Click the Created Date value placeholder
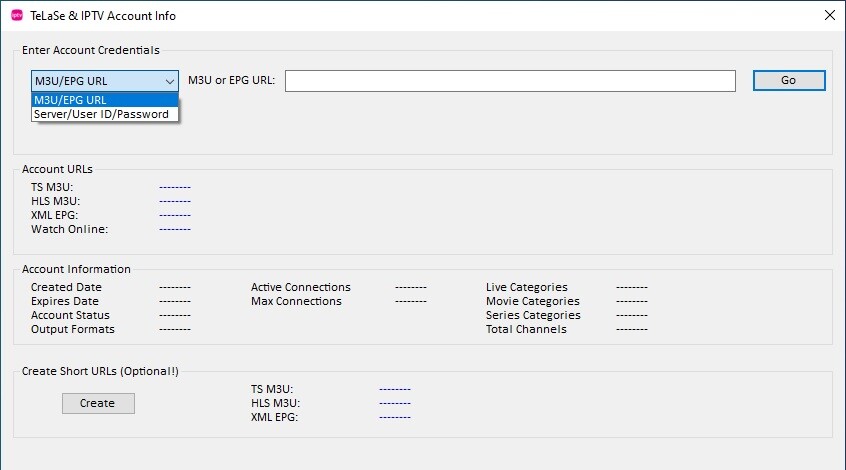 (x=174, y=287)
